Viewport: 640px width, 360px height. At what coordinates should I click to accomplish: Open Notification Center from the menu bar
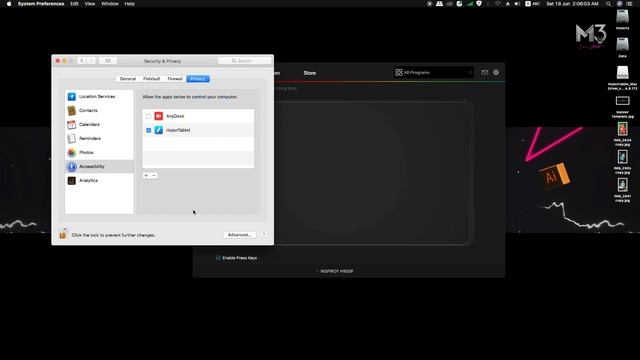point(629,4)
